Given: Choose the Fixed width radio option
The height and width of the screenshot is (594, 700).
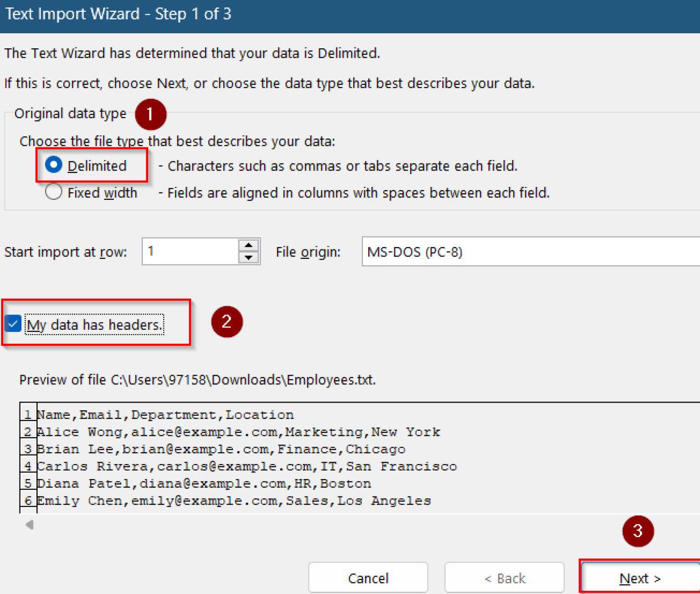Looking at the screenshot, I should coord(54,192).
